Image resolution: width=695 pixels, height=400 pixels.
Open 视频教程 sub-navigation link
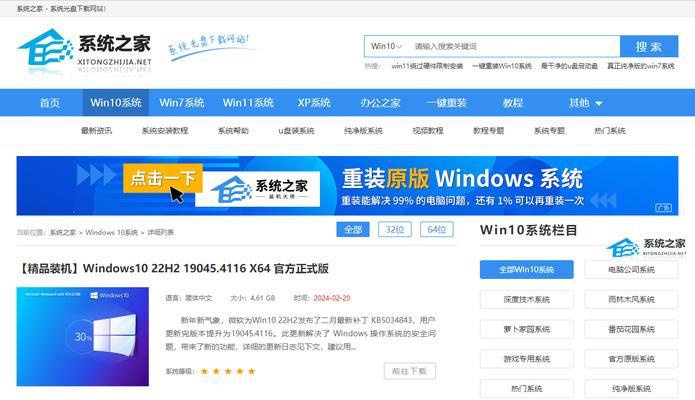428,130
